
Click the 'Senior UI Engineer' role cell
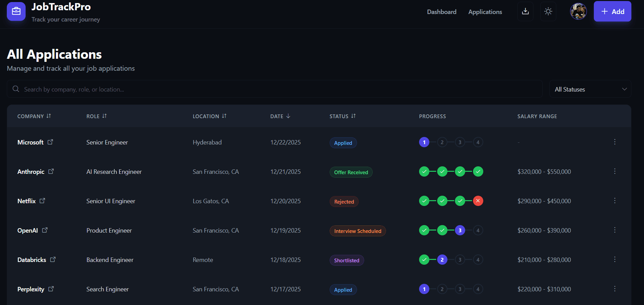pyautogui.click(x=111, y=201)
